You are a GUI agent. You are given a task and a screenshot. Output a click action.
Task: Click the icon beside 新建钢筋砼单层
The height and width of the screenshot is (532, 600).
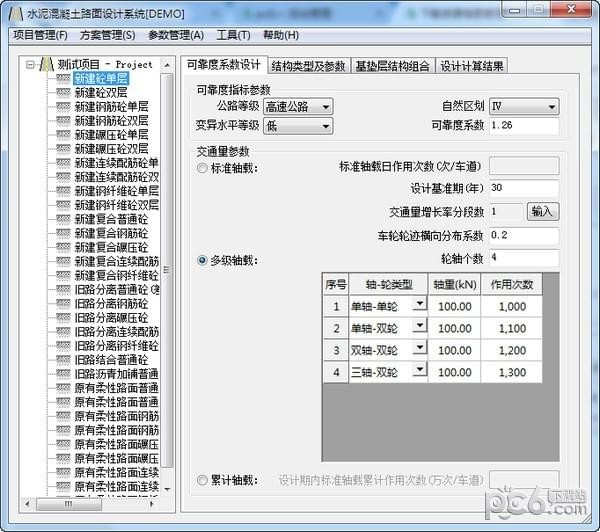click(63, 106)
